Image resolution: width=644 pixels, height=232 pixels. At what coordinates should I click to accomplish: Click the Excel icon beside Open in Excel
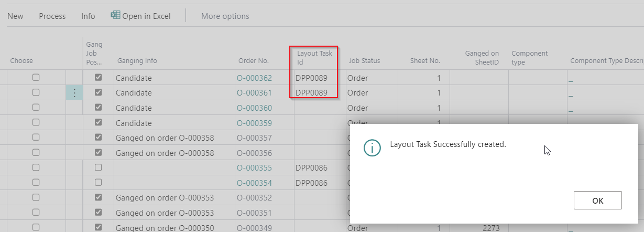115,15
